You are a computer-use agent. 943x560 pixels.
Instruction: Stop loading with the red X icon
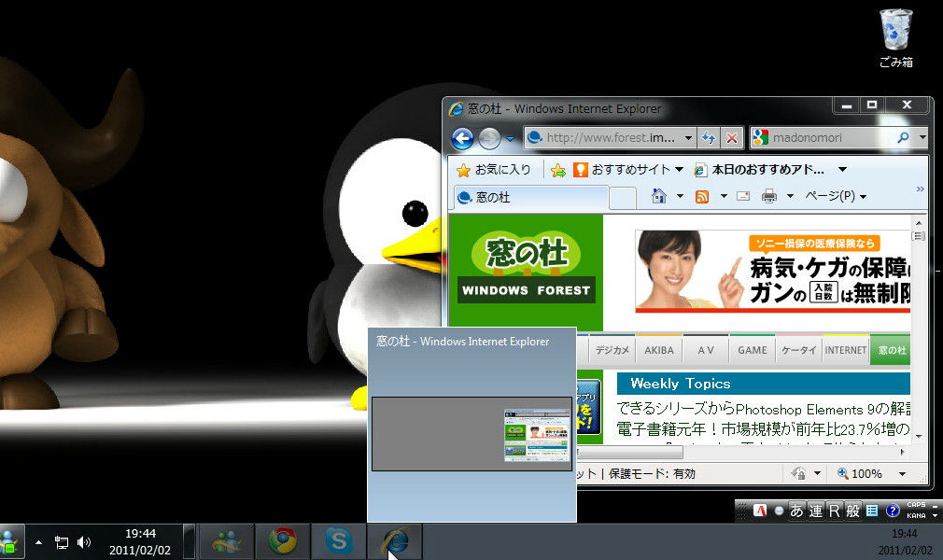tap(731, 138)
